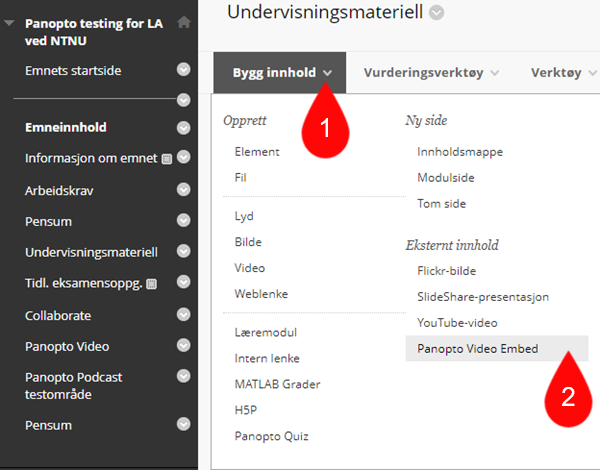Image resolution: width=600 pixels, height=470 pixels.
Task: Collapse the course menu triangle
Action: (x=9, y=23)
